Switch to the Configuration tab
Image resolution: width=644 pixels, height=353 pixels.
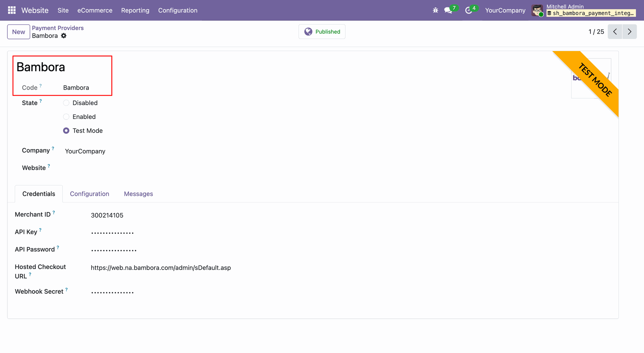click(90, 194)
